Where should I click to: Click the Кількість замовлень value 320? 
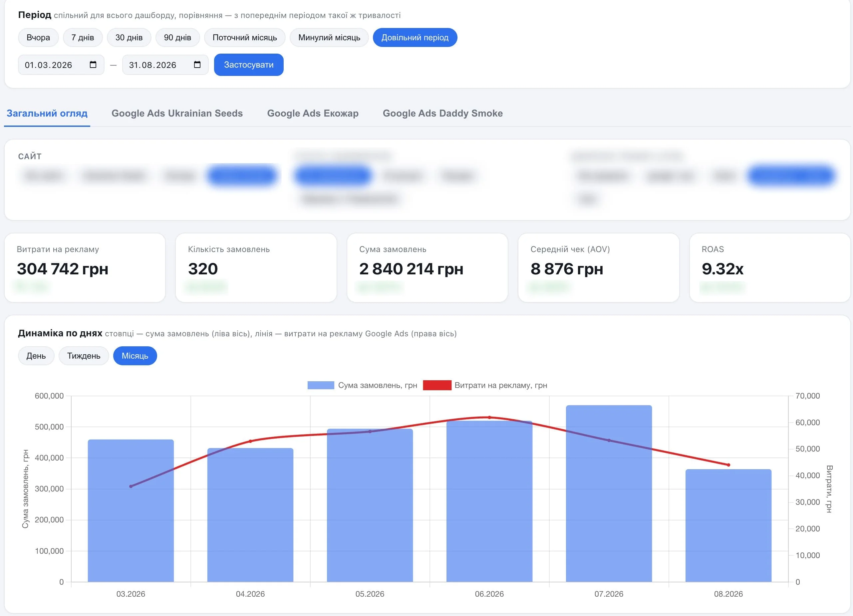point(203,269)
